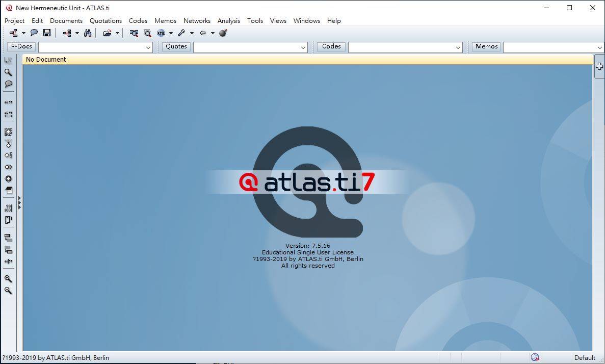The width and height of the screenshot is (605, 364).
Task: Click the lower of the two overlapping-rectangles sidebar icons
Action: point(8,250)
